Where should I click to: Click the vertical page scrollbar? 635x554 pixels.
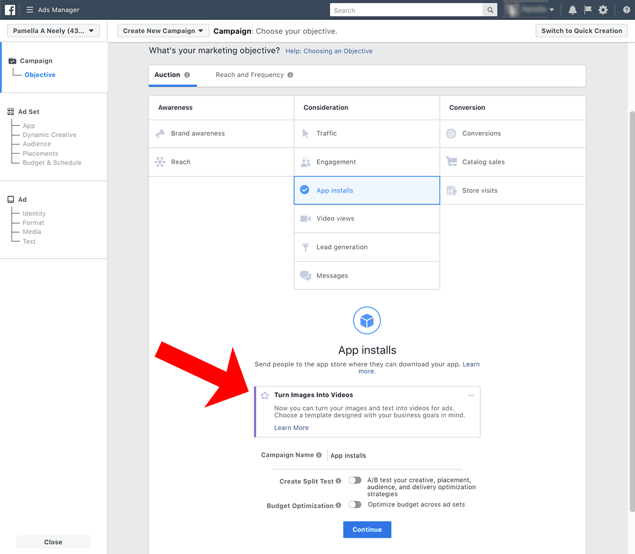(632, 311)
